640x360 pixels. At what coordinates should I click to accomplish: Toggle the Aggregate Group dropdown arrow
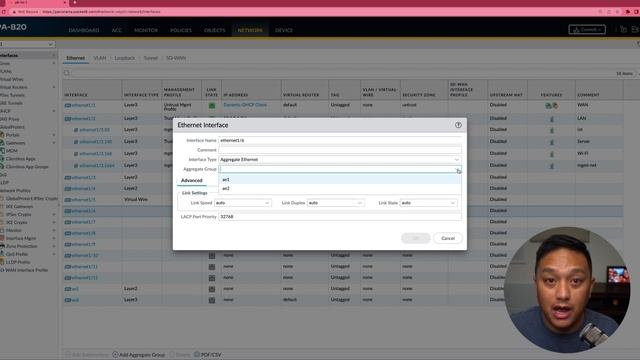(x=457, y=169)
